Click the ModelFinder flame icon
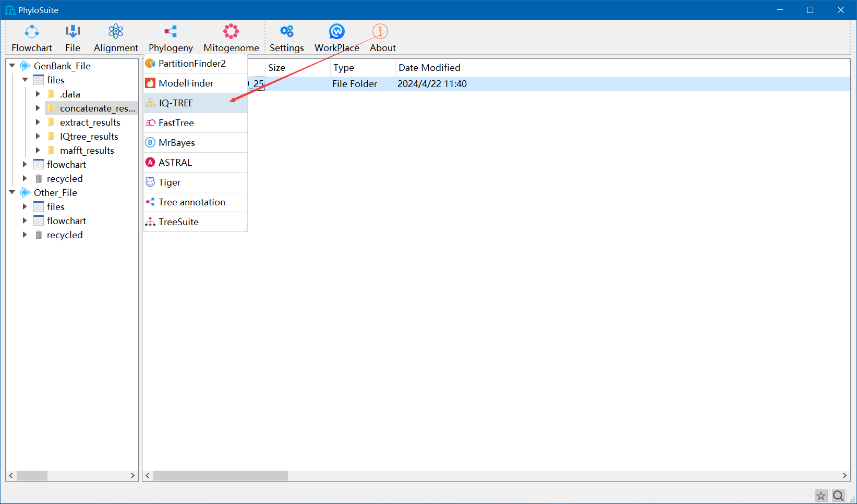This screenshot has height=504, width=857. click(x=150, y=83)
